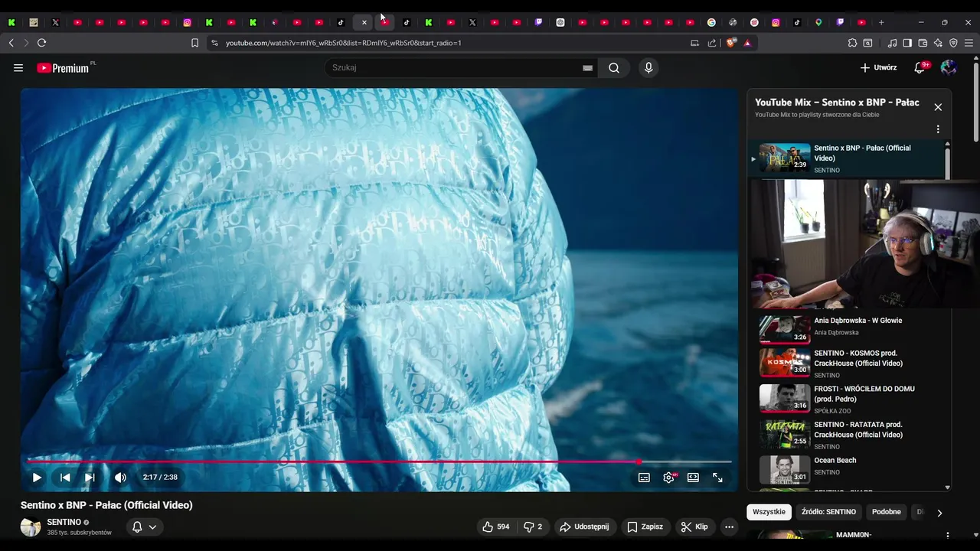
Task: Open player settings gear menu
Action: point(668,478)
